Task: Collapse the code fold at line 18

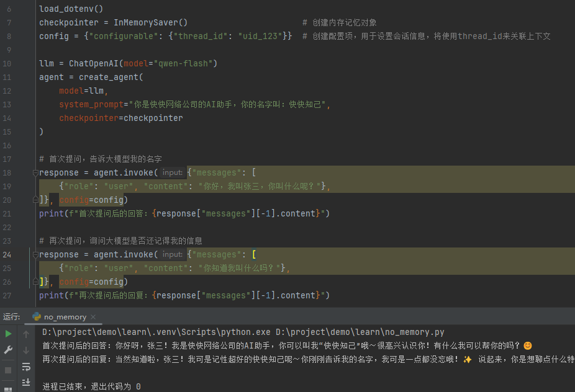Action: coord(35,173)
